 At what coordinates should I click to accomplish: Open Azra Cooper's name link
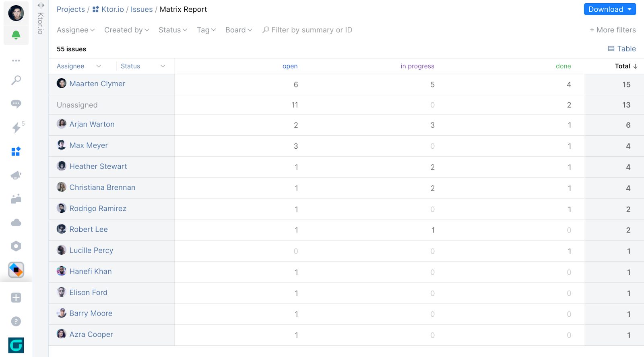(x=91, y=334)
